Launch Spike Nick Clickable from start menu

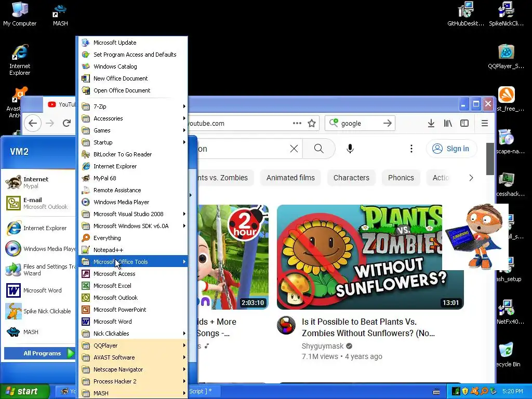coord(38,311)
